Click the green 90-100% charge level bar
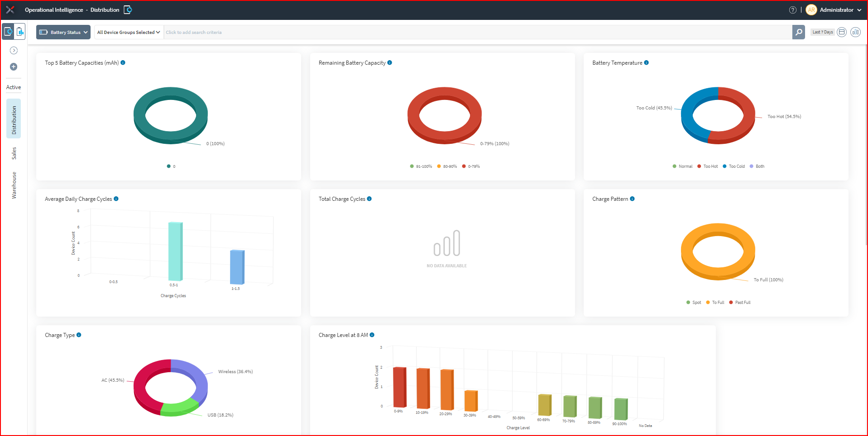 [x=621, y=409]
